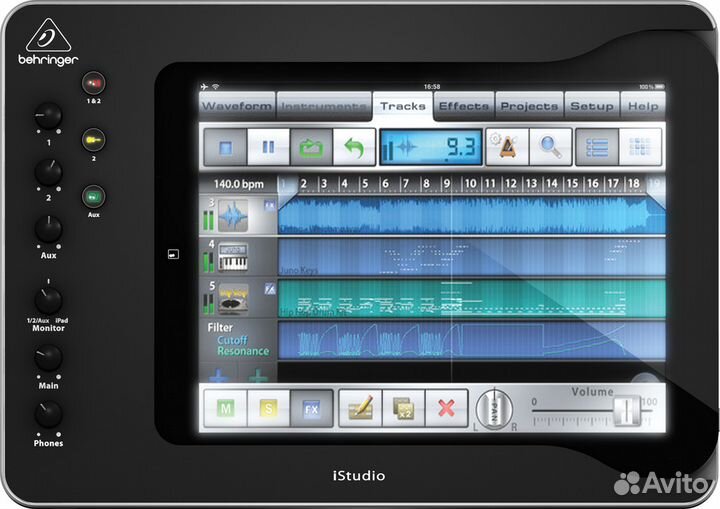Select the track 5 turntable icon

point(234,298)
